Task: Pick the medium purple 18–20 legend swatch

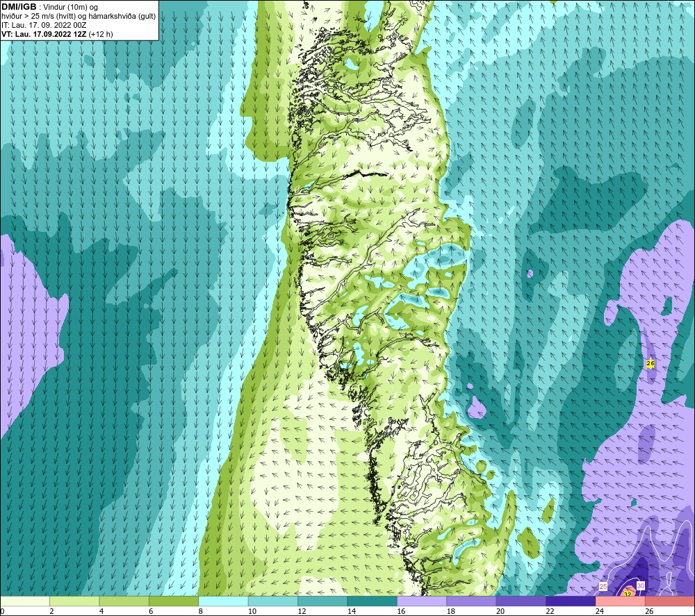Action: pyautogui.click(x=472, y=601)
